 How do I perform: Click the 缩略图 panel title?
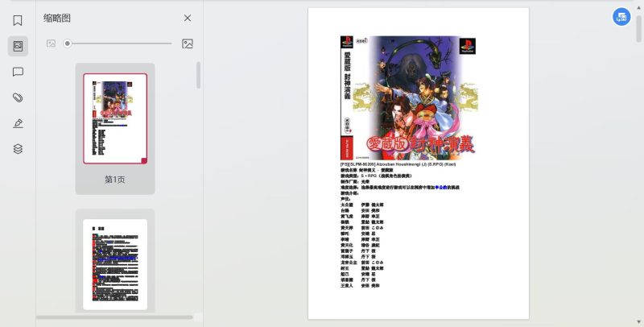coord(57,18)
